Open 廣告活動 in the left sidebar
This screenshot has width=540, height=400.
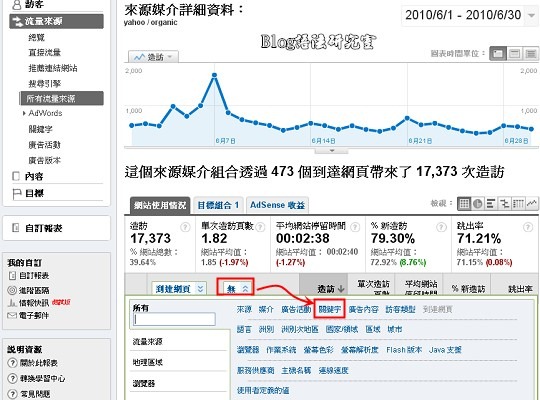[44, 145]
